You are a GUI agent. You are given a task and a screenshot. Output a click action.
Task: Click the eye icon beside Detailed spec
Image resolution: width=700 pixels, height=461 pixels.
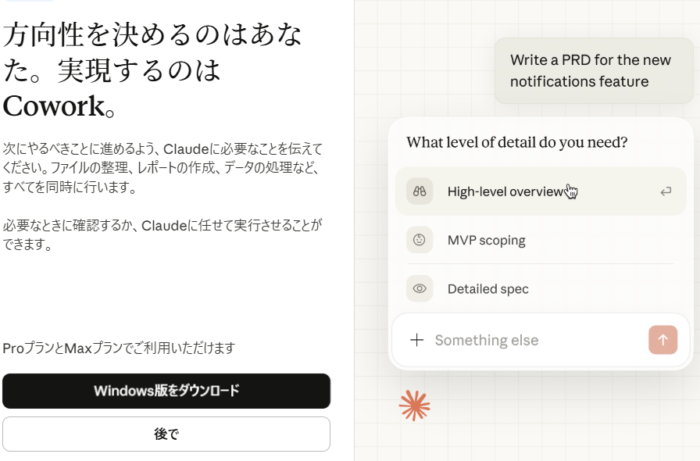pos(420,289)
